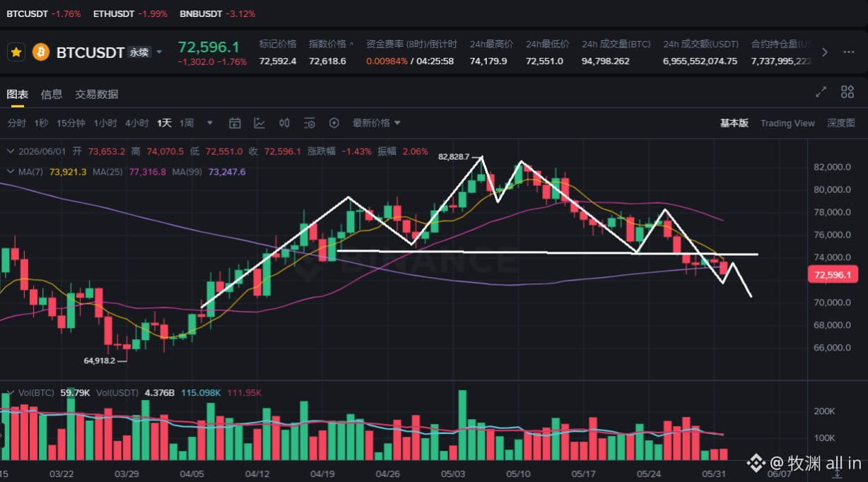The image size is (868, 482).
Task: Click the MA(25) value 77,316.8
Action: [147, 172]
